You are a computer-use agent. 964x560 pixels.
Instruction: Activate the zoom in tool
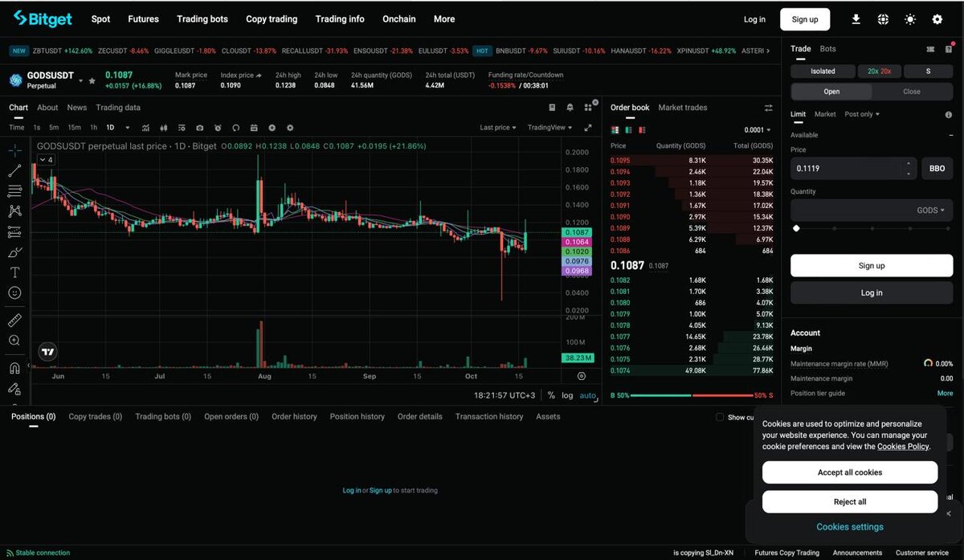pos(14,341)
